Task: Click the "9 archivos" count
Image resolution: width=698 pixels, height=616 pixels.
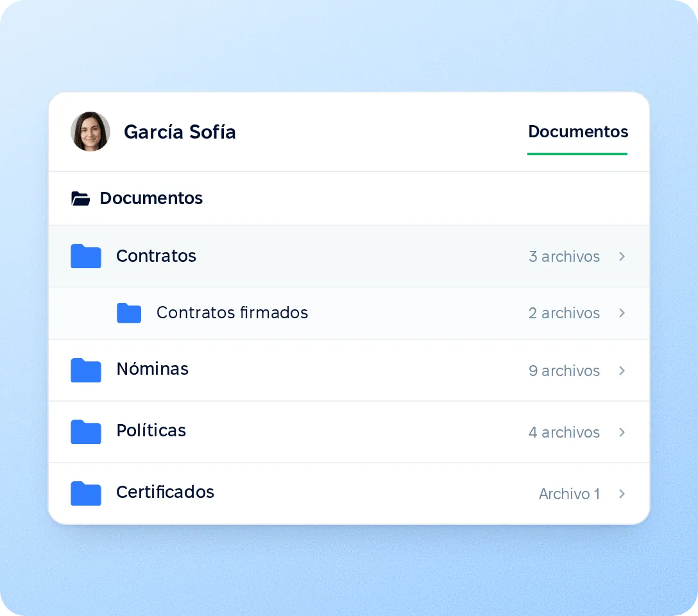Action: click(x=564, y=370)
